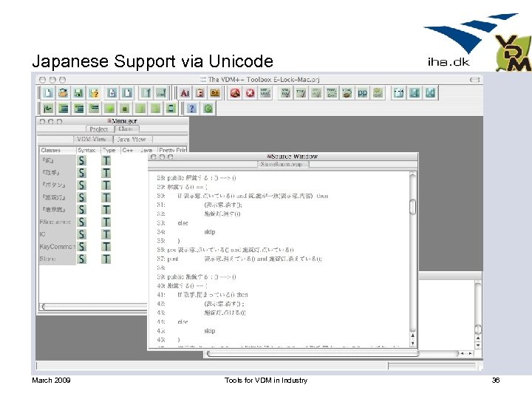532x399 pixels.
Task: Click the red circled X stop icon
Action: pyautogui.click(x=250, y=92)
